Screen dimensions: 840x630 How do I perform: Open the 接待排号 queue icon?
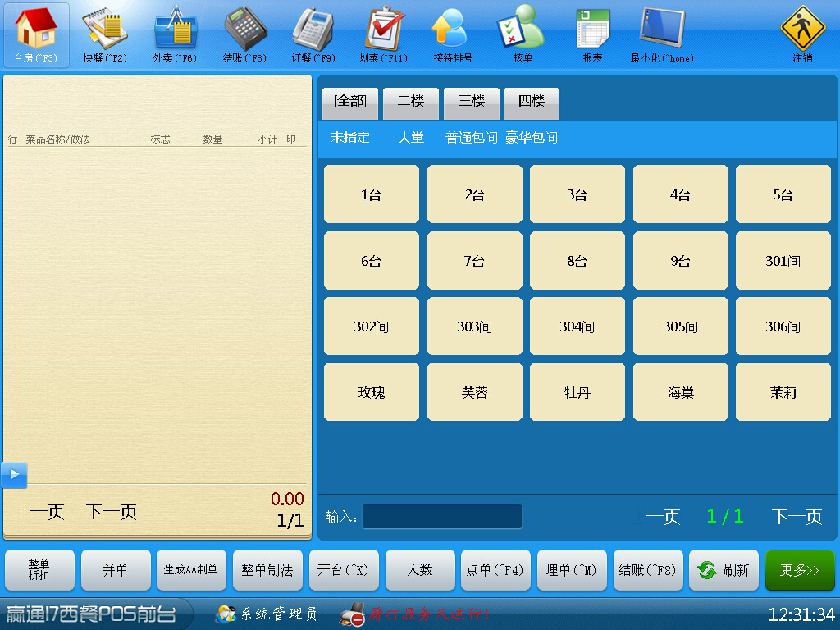(x=453, y=30)
